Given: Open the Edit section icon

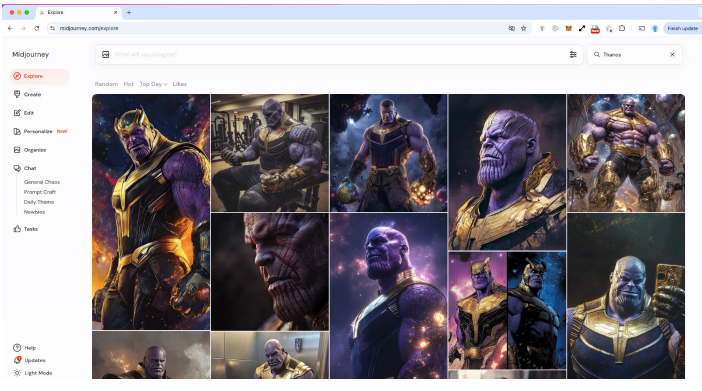Looking at the screenshot, I should [x=17, y=113].
